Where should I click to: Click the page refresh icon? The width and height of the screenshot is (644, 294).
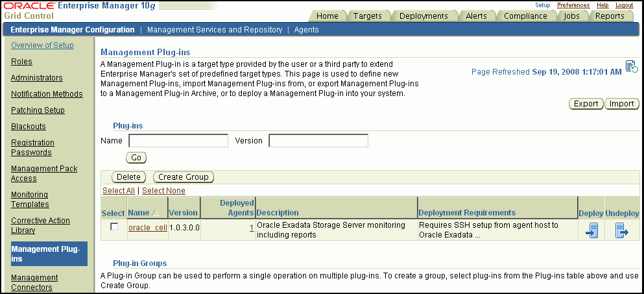pos(631,67)
